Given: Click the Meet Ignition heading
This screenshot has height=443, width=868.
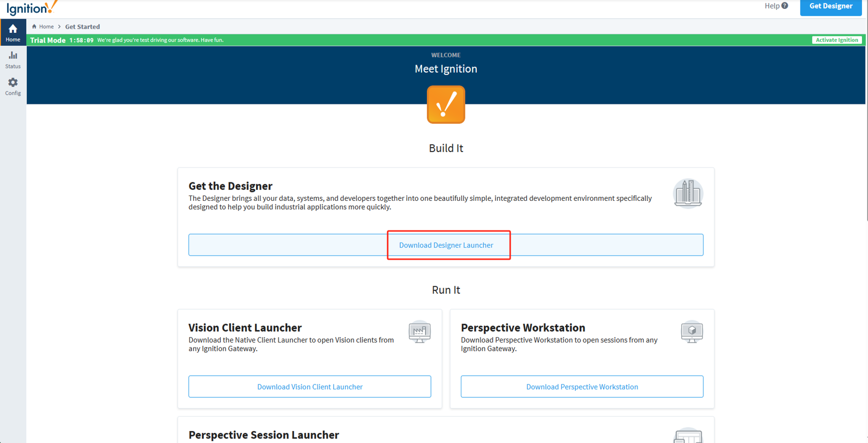Looking at the screenshot, I should (x=446, y=69).
